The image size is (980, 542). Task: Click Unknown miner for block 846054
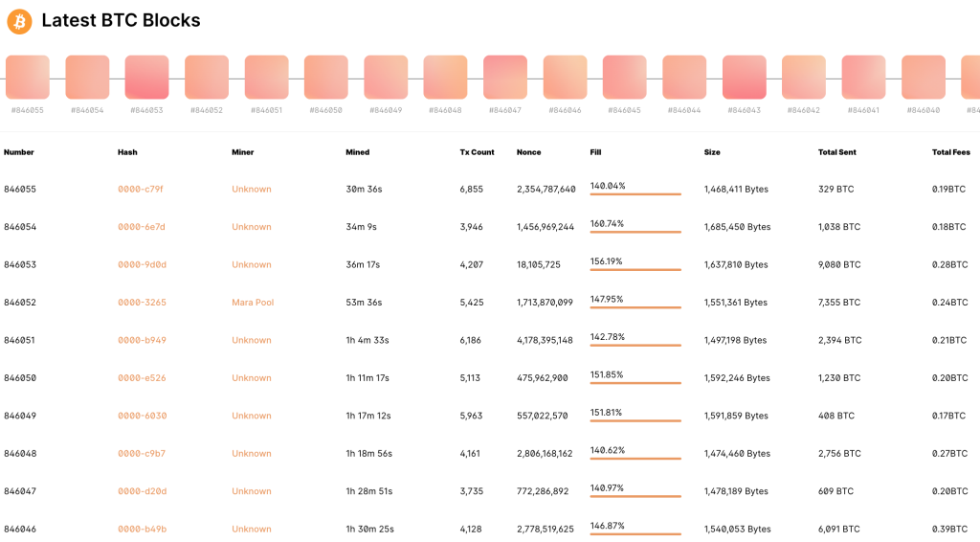252,227
